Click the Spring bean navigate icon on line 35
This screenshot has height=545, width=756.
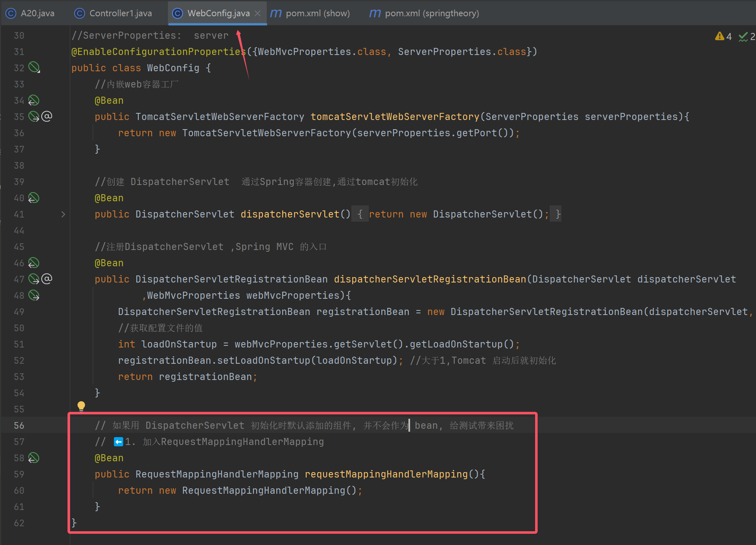coord(34,117)
